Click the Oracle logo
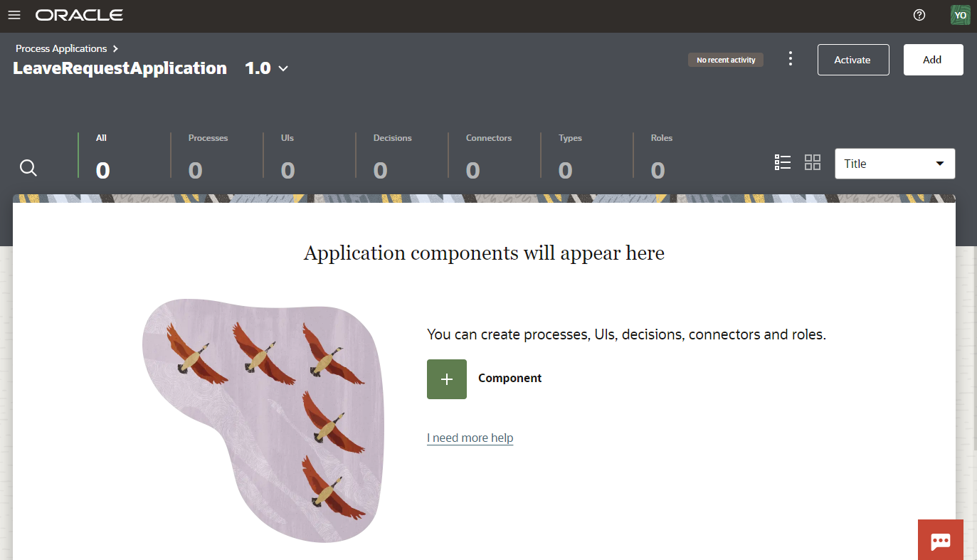This screenshot has width=977, height=560. [x=79, y=15]
